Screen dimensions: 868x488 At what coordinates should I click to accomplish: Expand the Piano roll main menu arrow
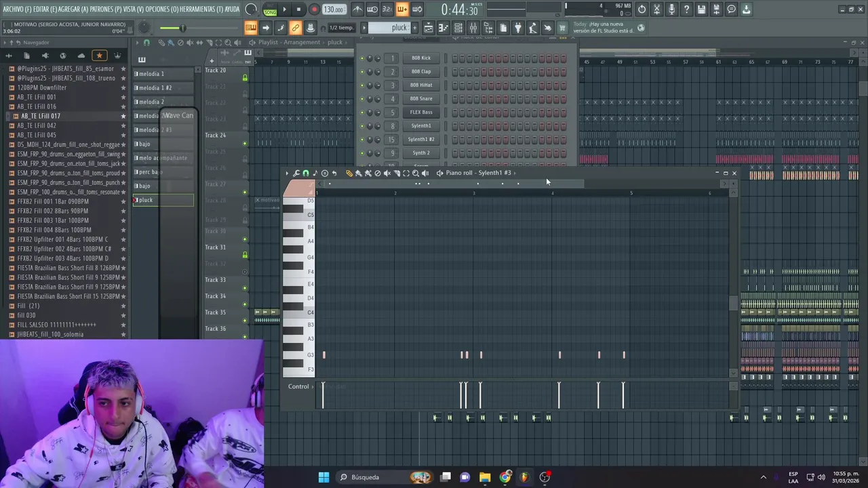pos(287,174)
